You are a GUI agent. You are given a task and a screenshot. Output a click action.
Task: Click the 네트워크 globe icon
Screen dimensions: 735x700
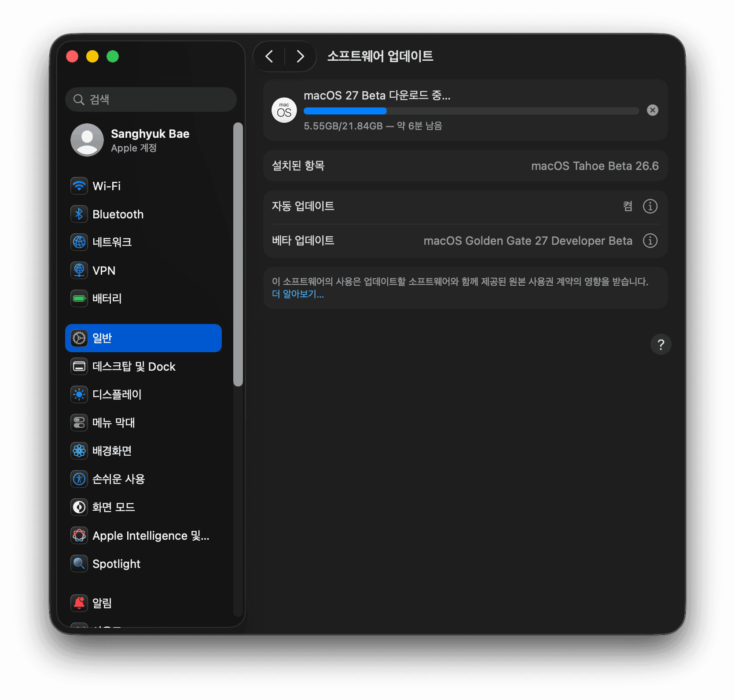[x=79, y=242]
